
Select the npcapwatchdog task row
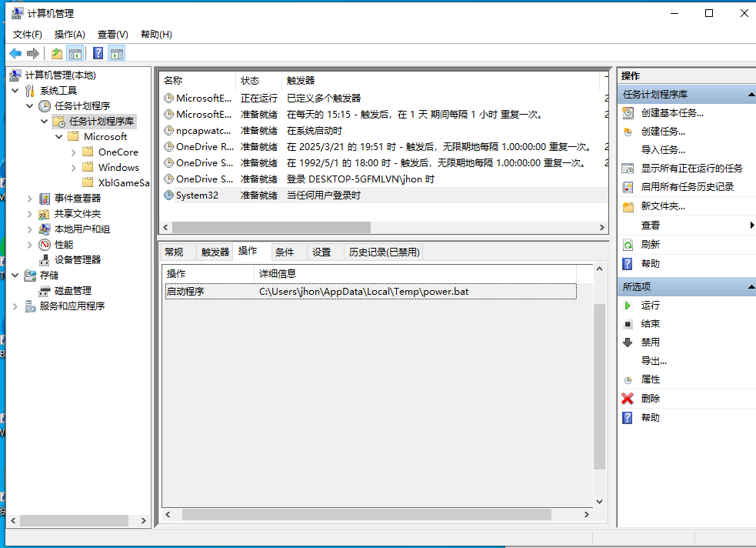coord(203,131)
